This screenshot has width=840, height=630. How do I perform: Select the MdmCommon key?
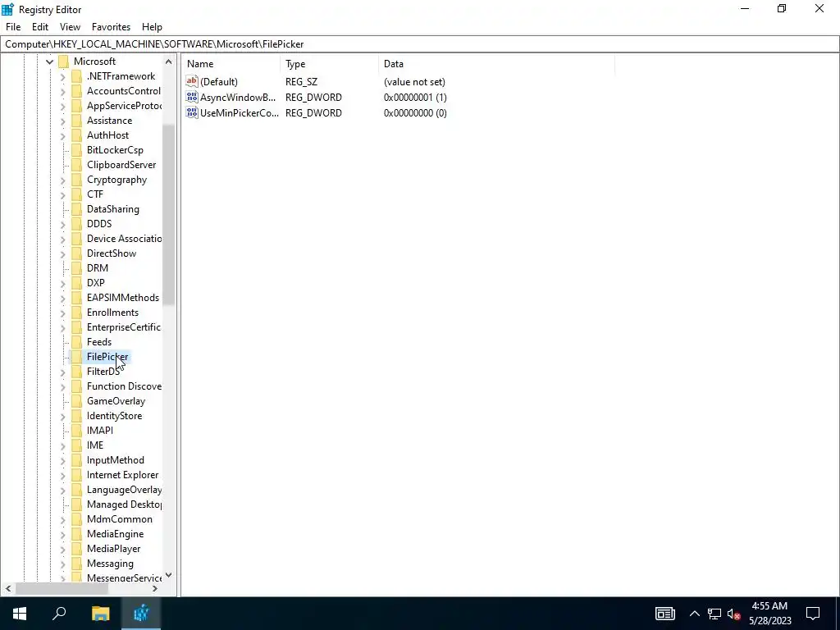point(120,519)
